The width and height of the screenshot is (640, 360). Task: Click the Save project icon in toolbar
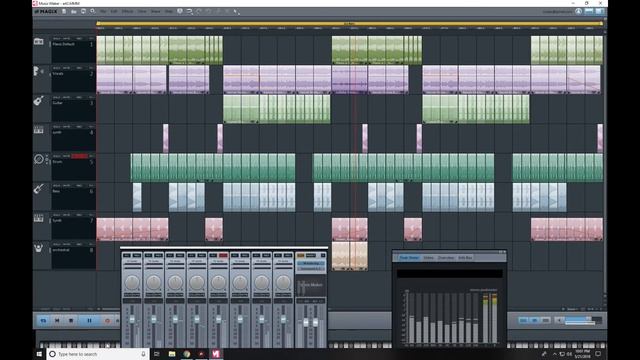[x=83, y=11]
